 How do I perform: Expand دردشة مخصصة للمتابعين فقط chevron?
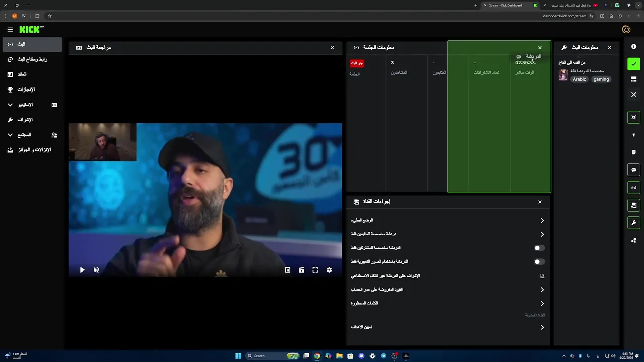coord(542,234)
